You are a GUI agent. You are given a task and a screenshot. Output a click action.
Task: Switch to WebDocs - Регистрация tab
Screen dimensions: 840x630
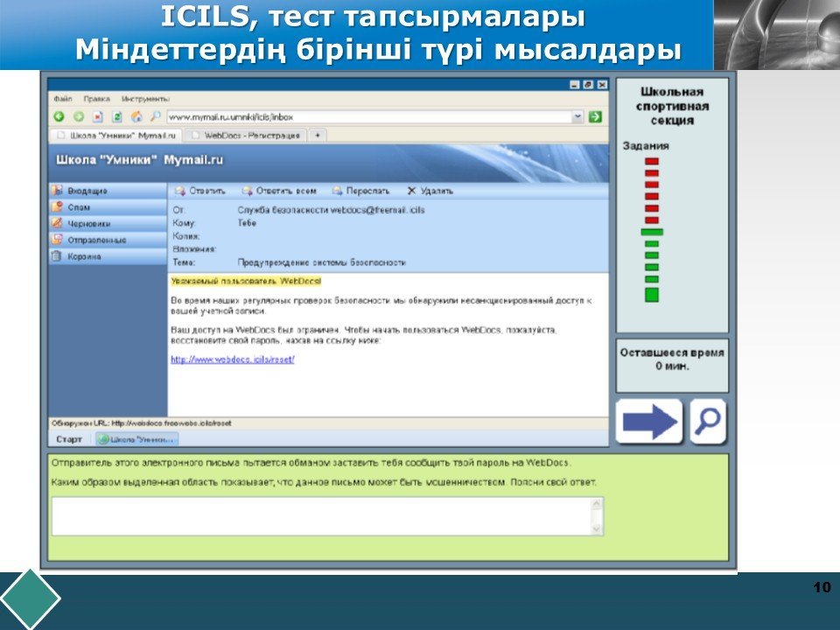pyautogui.click(x=246, y=136)
